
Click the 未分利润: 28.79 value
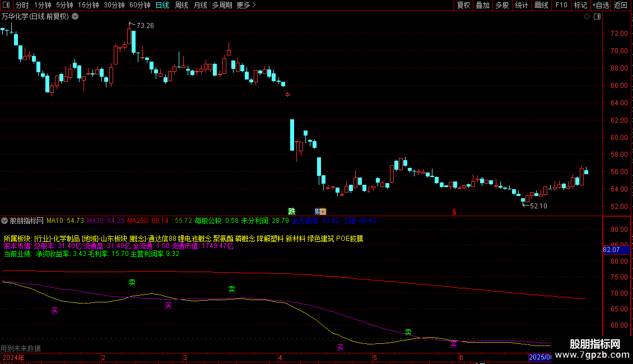(265, 221)
